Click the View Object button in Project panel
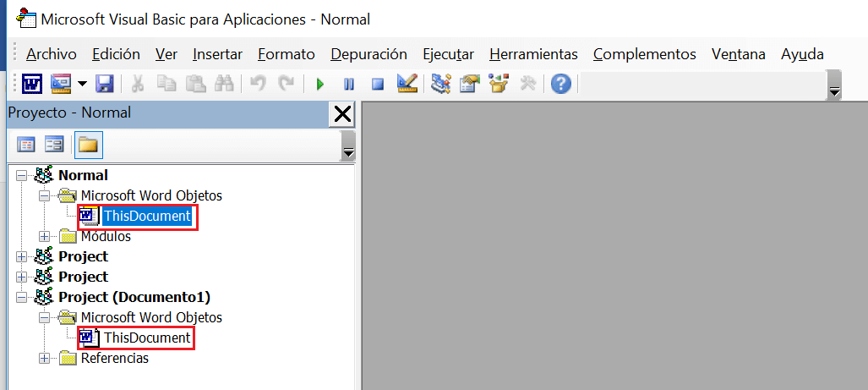The width and height of the screenshot is (868, 390). coord(55,145)
